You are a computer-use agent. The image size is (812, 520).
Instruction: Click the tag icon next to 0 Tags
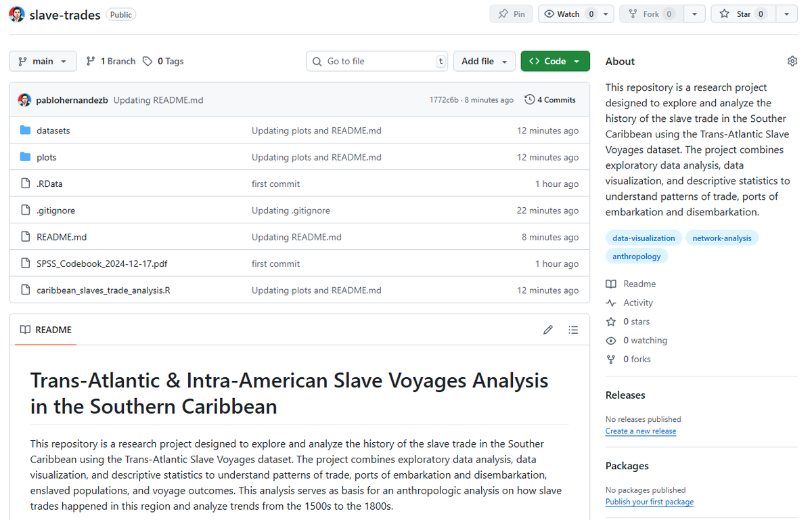tap(148, 61)
